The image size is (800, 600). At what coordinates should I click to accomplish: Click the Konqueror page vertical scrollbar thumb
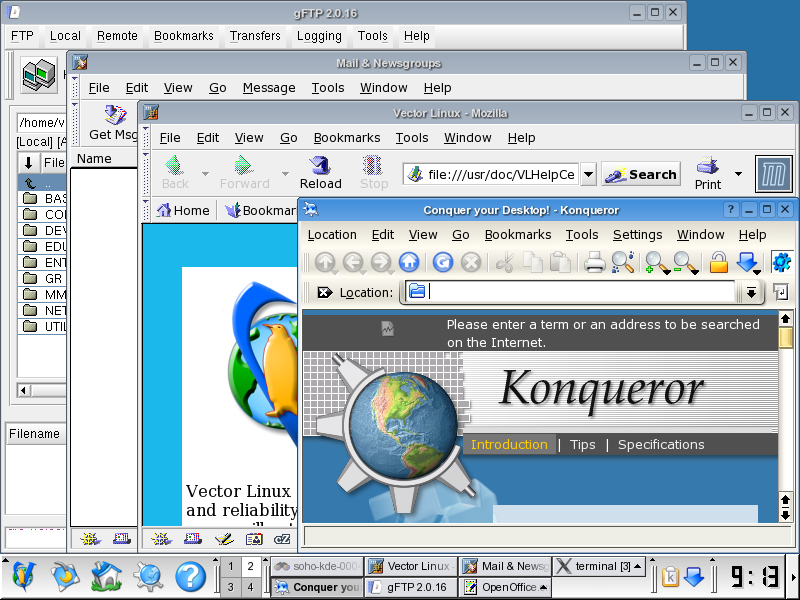786,338
